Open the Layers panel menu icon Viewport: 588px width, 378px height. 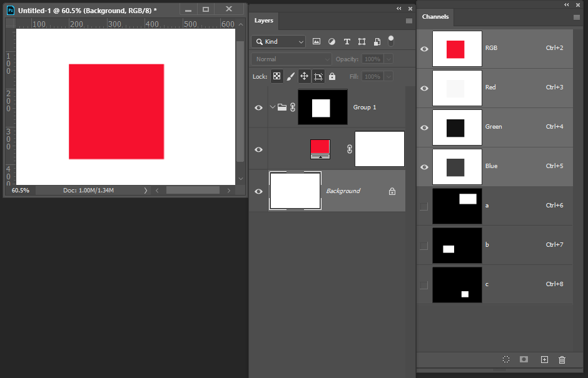pos(409,21)
